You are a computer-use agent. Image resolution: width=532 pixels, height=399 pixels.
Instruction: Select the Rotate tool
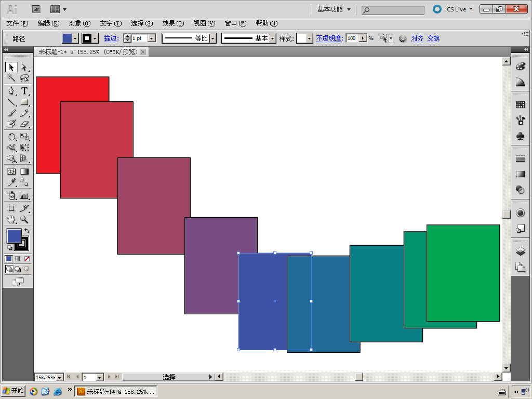point(11,137)
